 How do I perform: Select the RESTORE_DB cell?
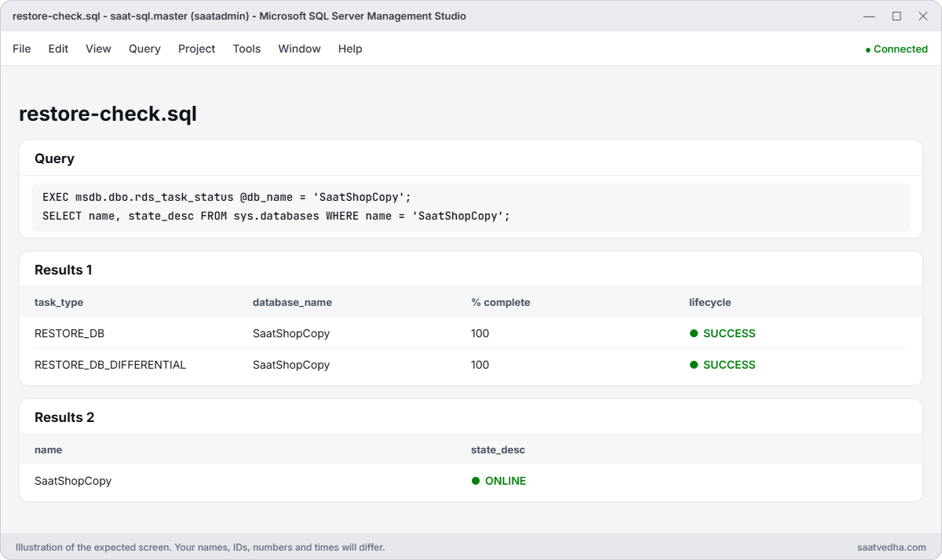pos(69,333)
